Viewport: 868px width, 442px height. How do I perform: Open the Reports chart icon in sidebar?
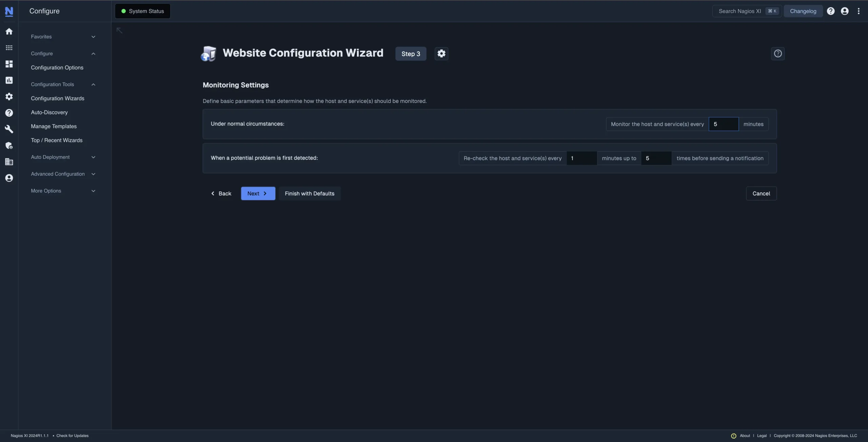(9, 80)
